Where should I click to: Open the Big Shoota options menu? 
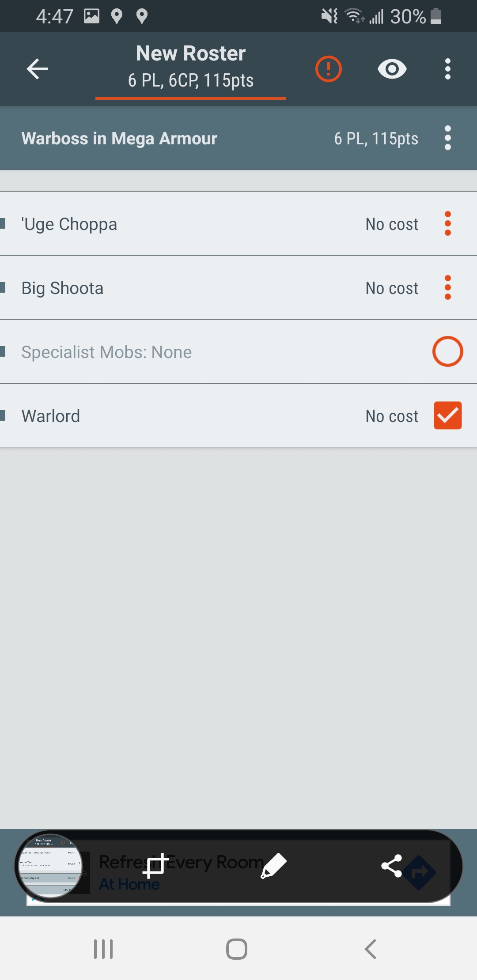(448, 288)
